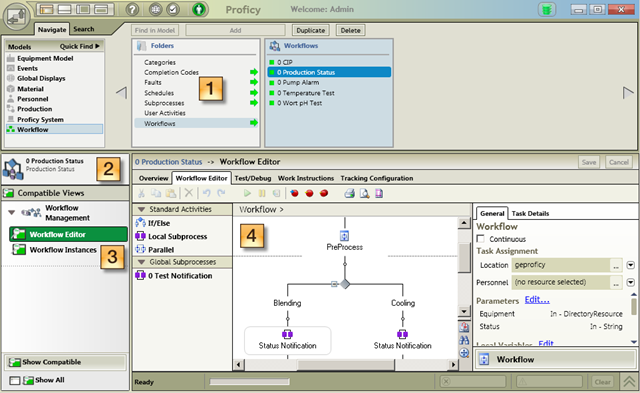Select Show Compatible views option

click(65, 362)
